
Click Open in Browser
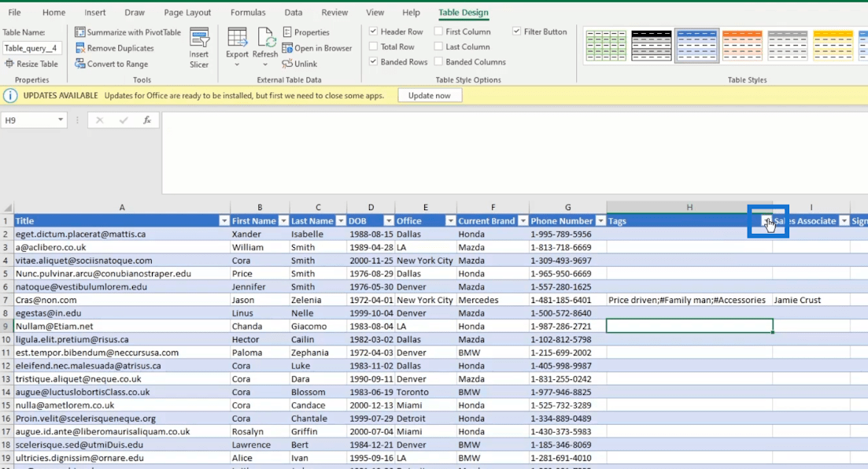(x=317, y=48)
